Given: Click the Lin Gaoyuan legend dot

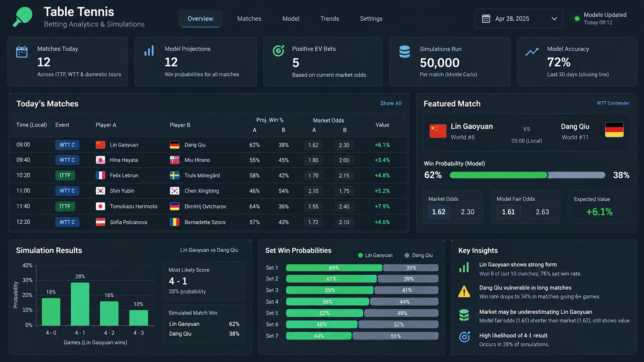Looking at the screenshot, I should [x=360, y=255].
